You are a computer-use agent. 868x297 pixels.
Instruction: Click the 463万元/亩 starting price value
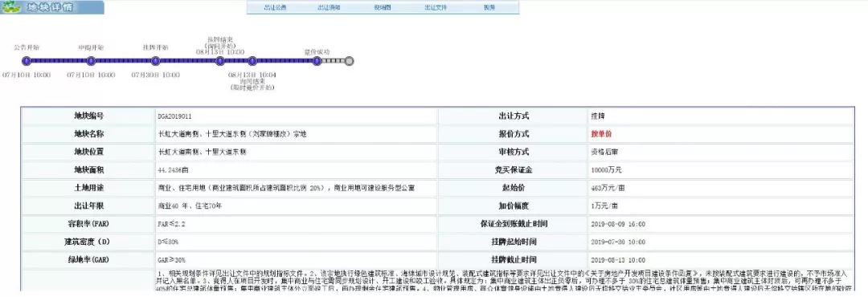(608, 188)
